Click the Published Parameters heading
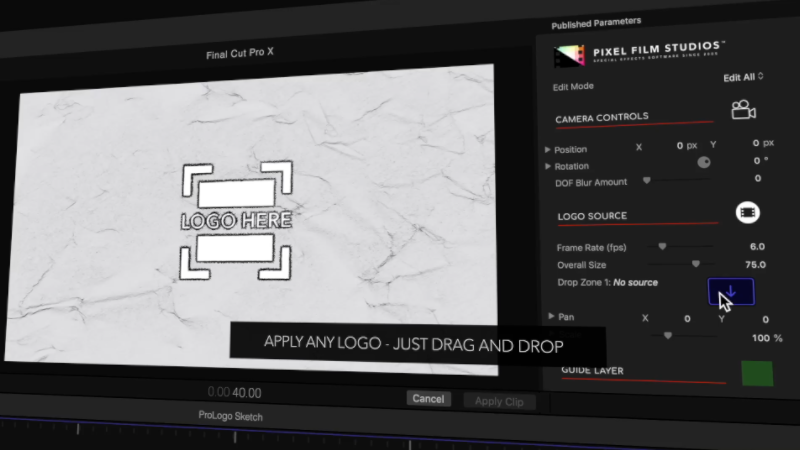 coord(596,23)
